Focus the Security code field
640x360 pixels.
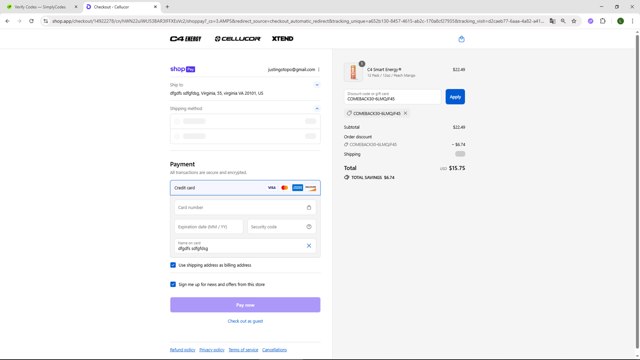[x=282, y=227]
